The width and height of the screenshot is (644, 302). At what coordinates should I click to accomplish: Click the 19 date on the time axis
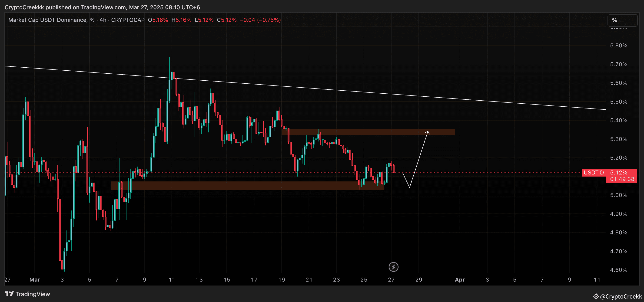point(282,280)
